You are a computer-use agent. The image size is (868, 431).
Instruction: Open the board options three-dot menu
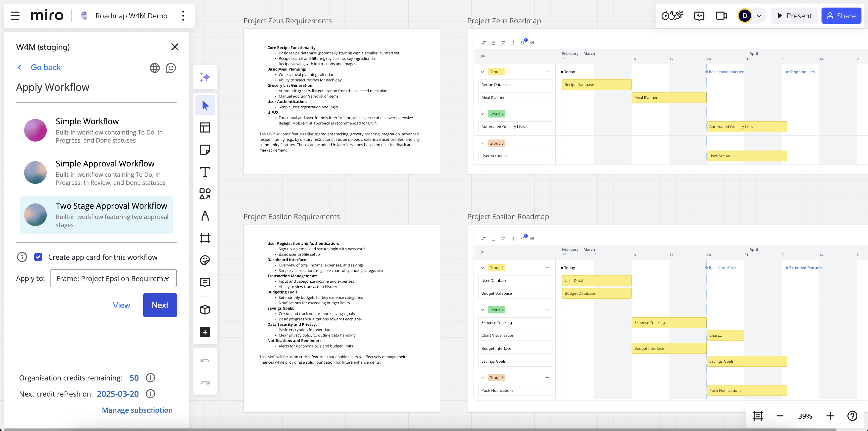coord(183,16)
